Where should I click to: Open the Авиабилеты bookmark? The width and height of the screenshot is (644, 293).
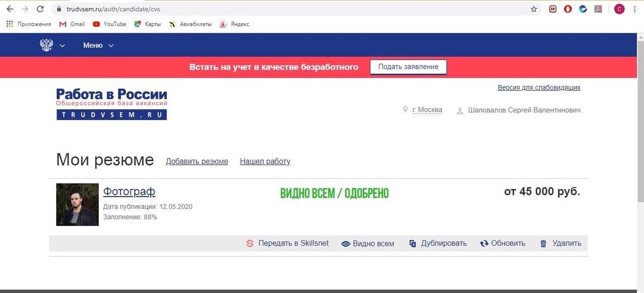coord(190,24)
